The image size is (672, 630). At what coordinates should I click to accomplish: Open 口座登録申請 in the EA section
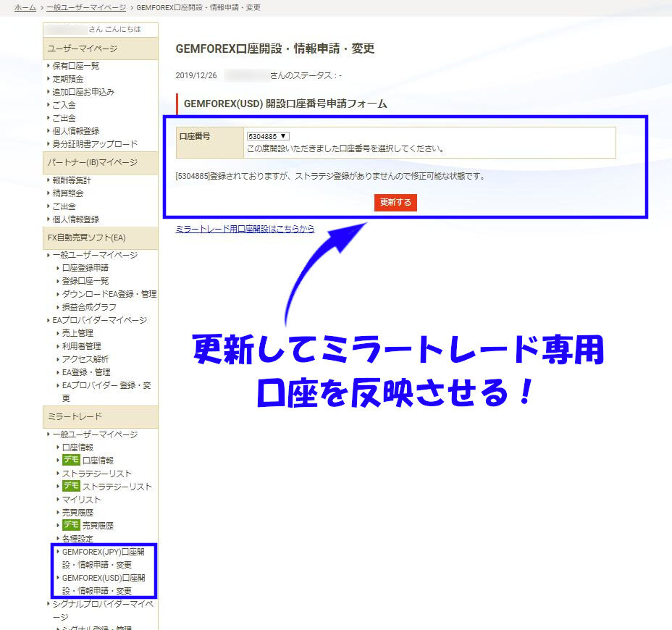tap(85, 268)
